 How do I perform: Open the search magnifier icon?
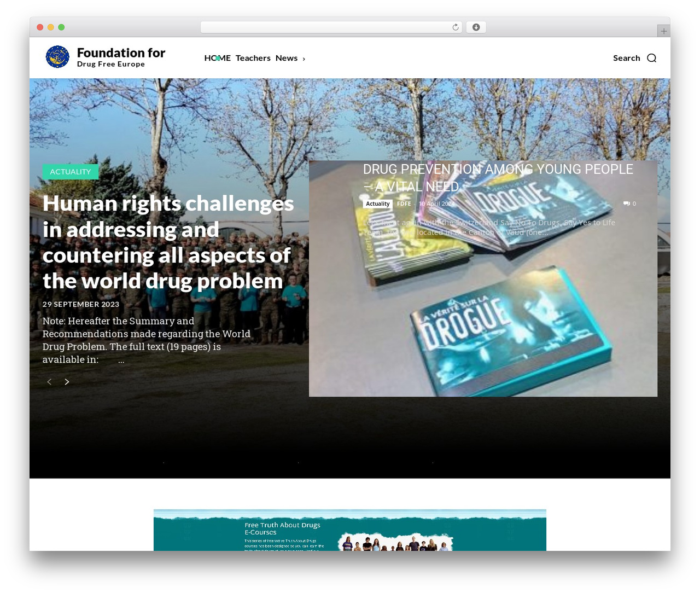click(651, 58)
